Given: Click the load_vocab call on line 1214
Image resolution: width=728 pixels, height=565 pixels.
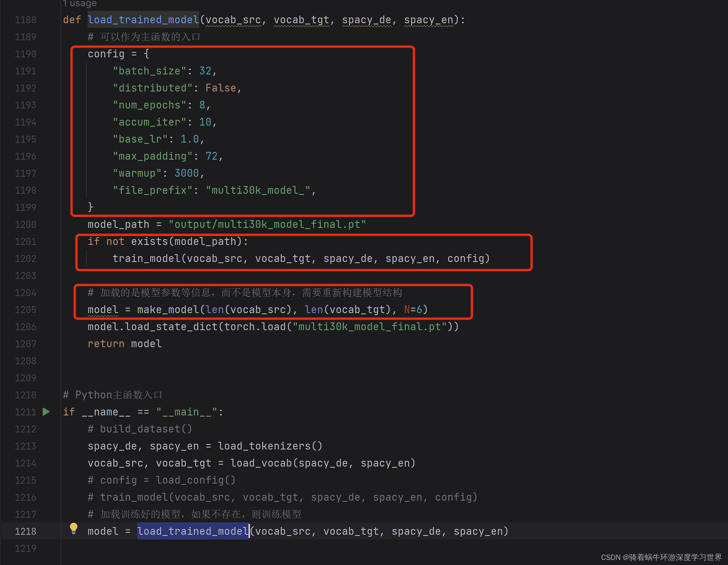Looking at the screenshot, I should tap(261, 463).
